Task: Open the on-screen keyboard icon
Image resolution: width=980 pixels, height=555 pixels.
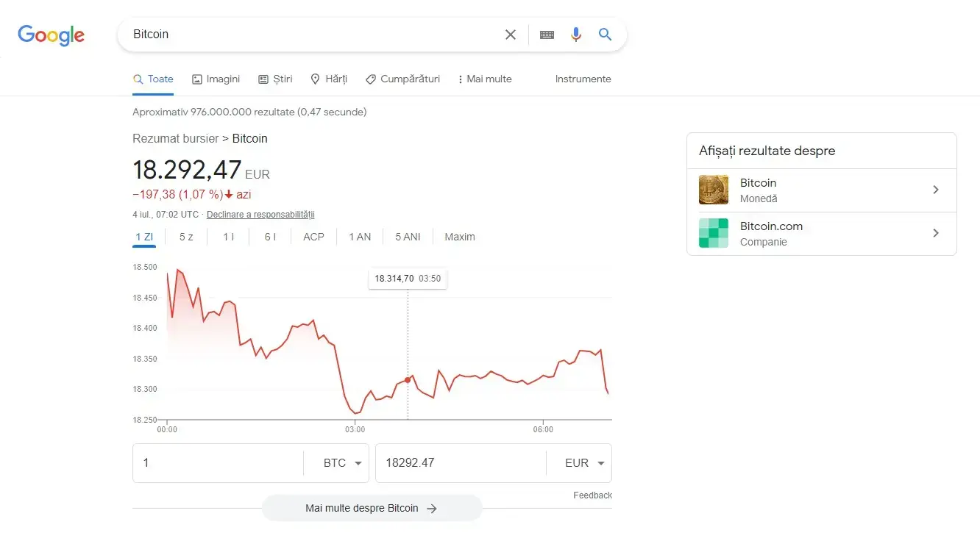Action: click(x=547, y=35)
